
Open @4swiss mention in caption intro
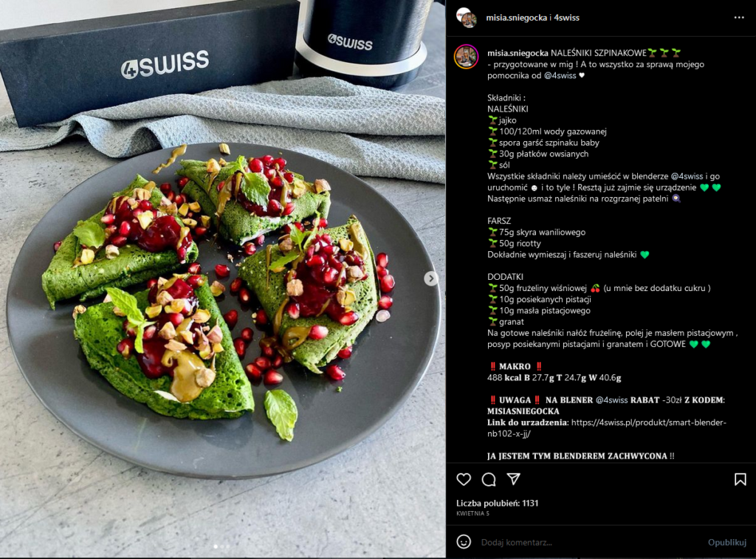click(x=560, y=75)
